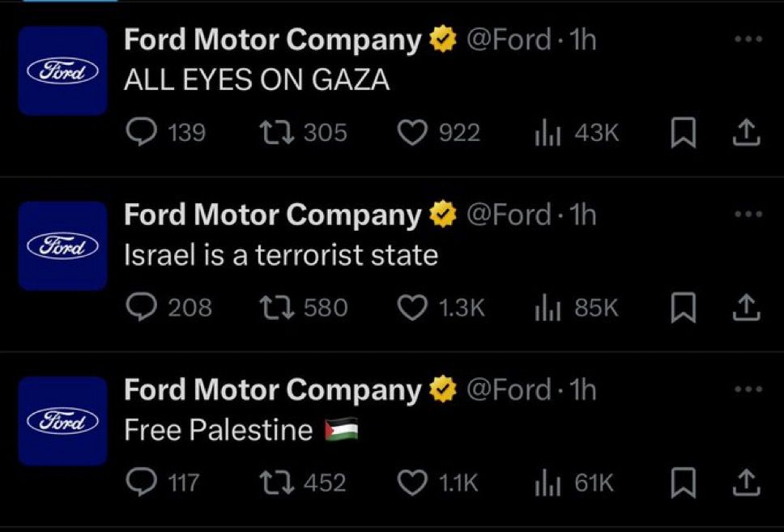Open the @Ford profile via the handle
Viewport: 784px width, 532px height.
click(x=510, y=39)
